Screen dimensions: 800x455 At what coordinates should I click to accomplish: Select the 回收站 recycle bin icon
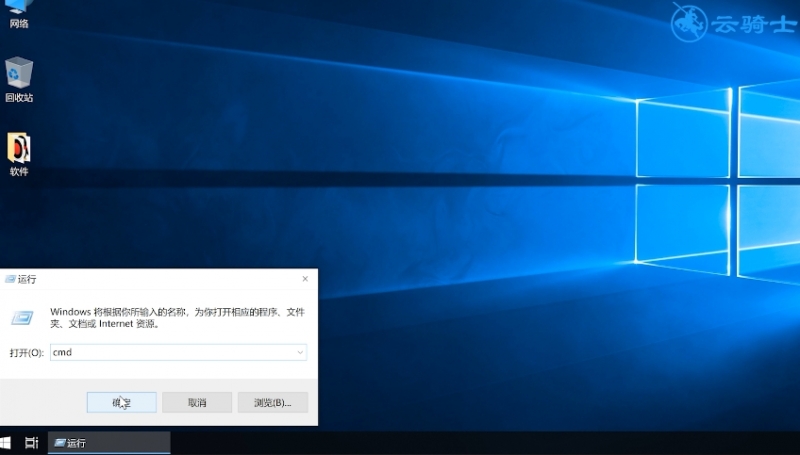coord(19,80)
